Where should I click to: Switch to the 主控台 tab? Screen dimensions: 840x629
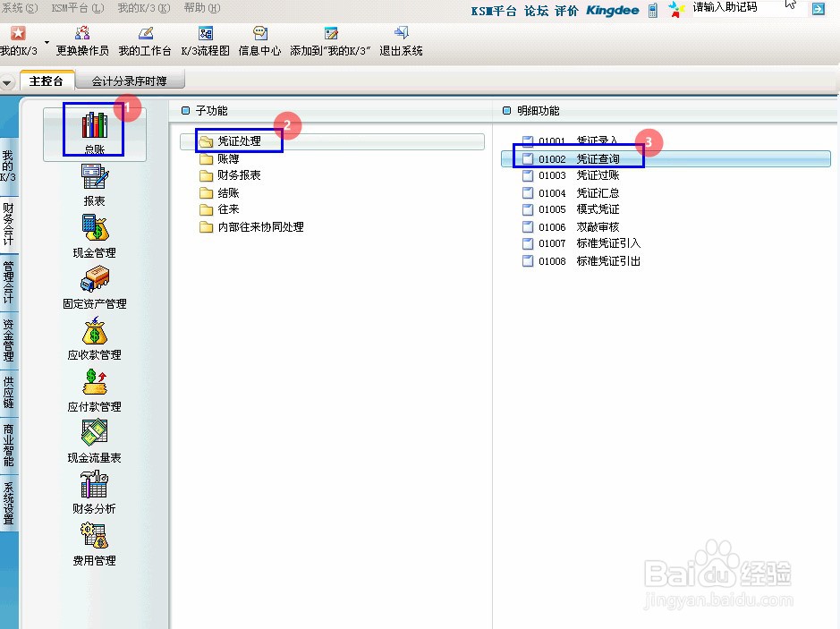(47, 81)
